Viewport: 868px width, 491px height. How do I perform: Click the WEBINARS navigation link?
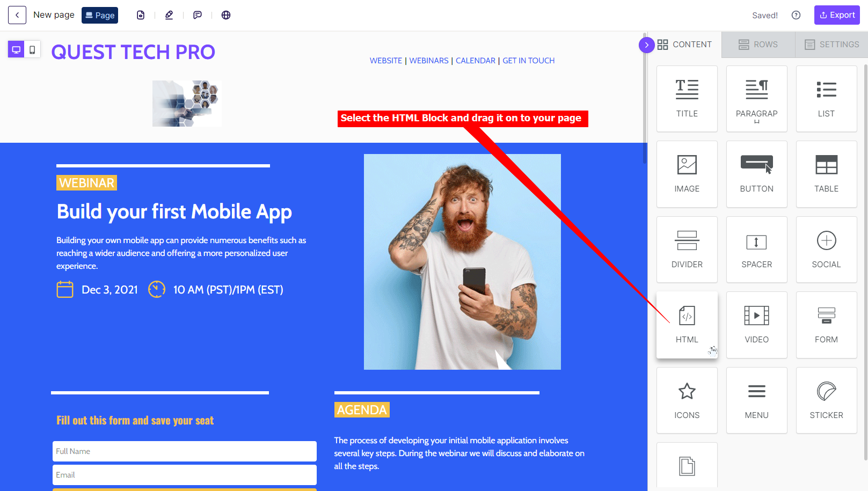[x=429, y=61]
